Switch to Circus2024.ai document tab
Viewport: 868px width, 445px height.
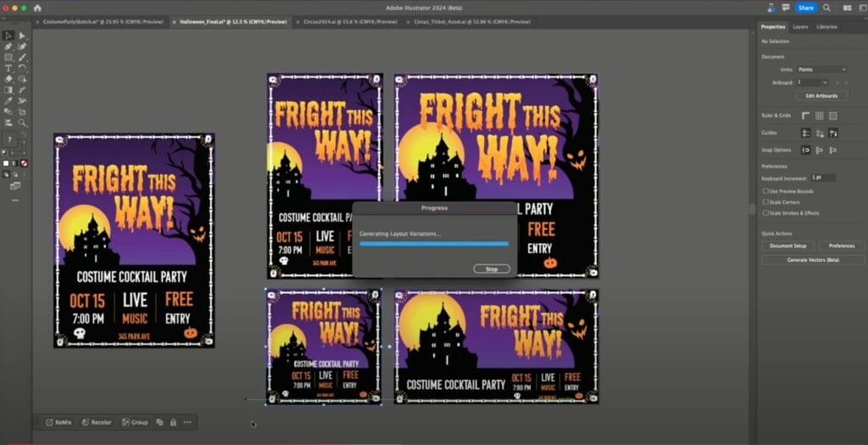coord(350,22)
